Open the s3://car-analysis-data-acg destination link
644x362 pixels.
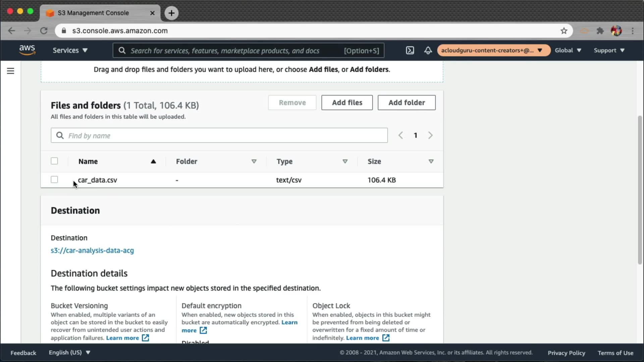point(92,250)
